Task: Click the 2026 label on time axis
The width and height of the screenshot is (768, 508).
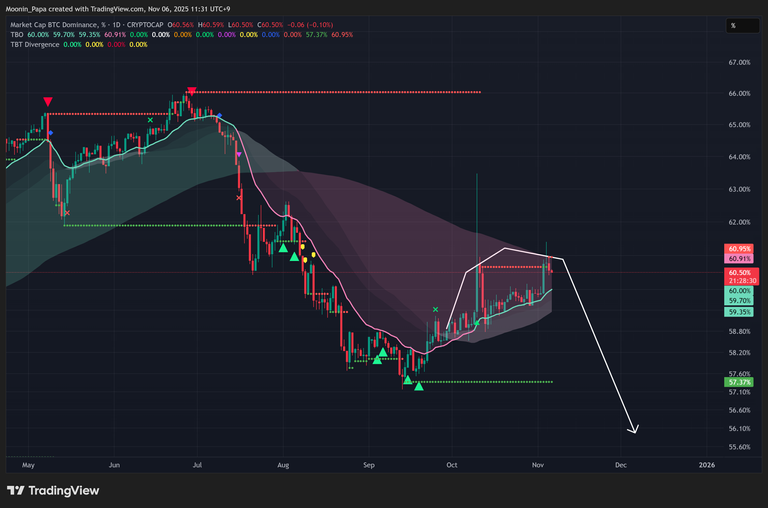Action: 706,465
